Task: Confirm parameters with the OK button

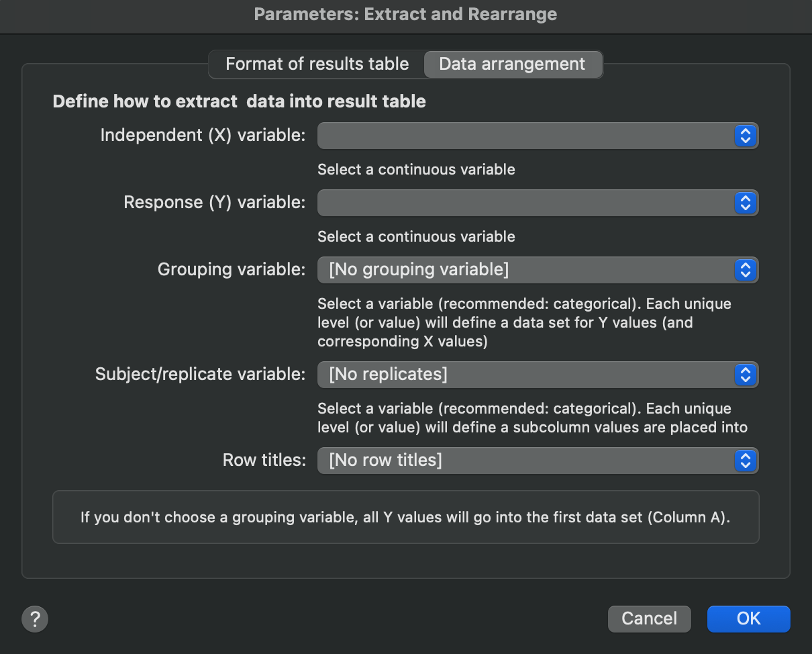Action: click(x=748, y=618)
